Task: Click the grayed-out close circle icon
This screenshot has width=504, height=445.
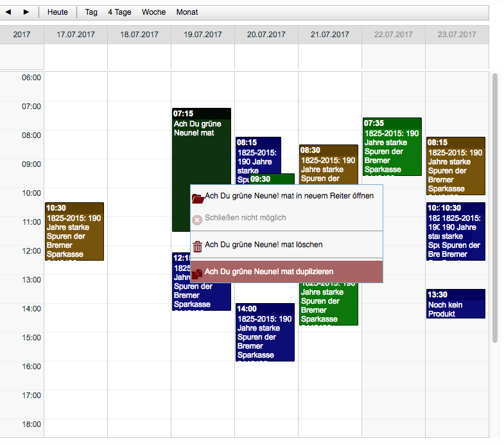Action: (198, 219)
